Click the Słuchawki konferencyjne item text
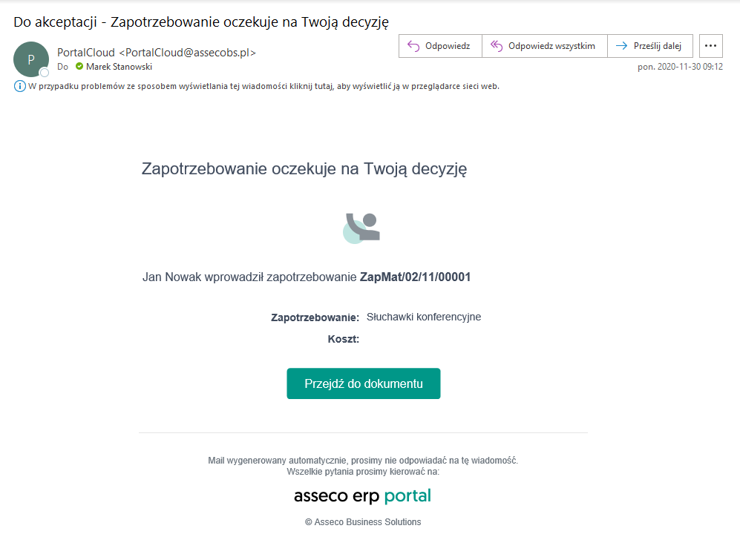This screenshot has width=740, height=560. 424,317
